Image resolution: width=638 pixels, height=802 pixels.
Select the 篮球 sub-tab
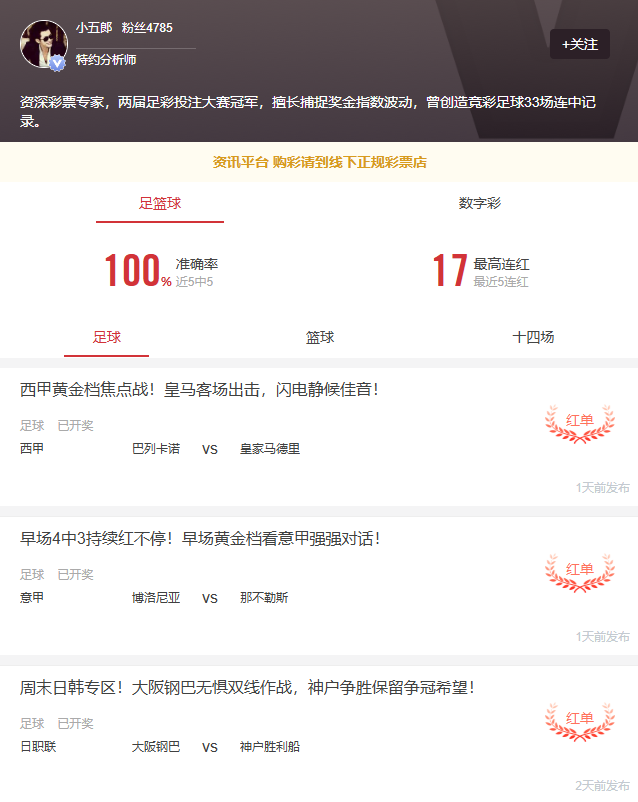pos(320,337)
